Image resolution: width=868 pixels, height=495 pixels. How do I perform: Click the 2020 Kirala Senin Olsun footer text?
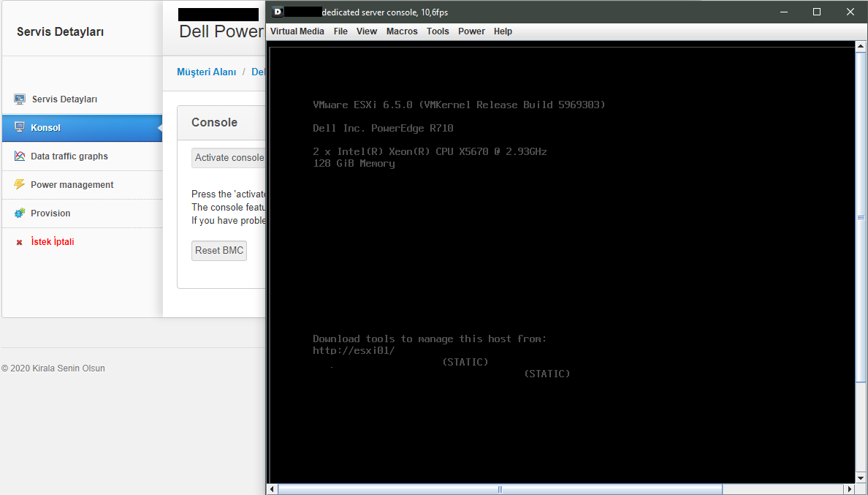tap(53, 369)
